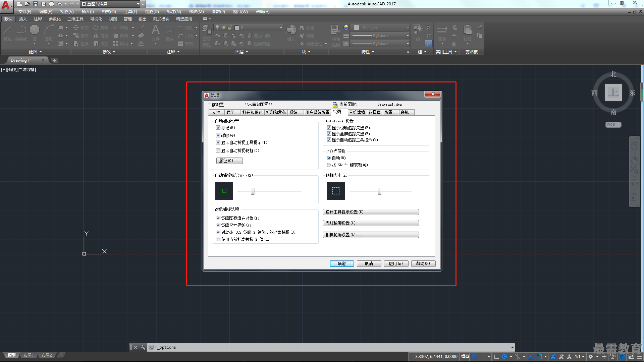Expand the 实用工具 panel title dropdown
The height and width of the screenshot is (362, 644).
pyautogui.click(x=446, y=52)
